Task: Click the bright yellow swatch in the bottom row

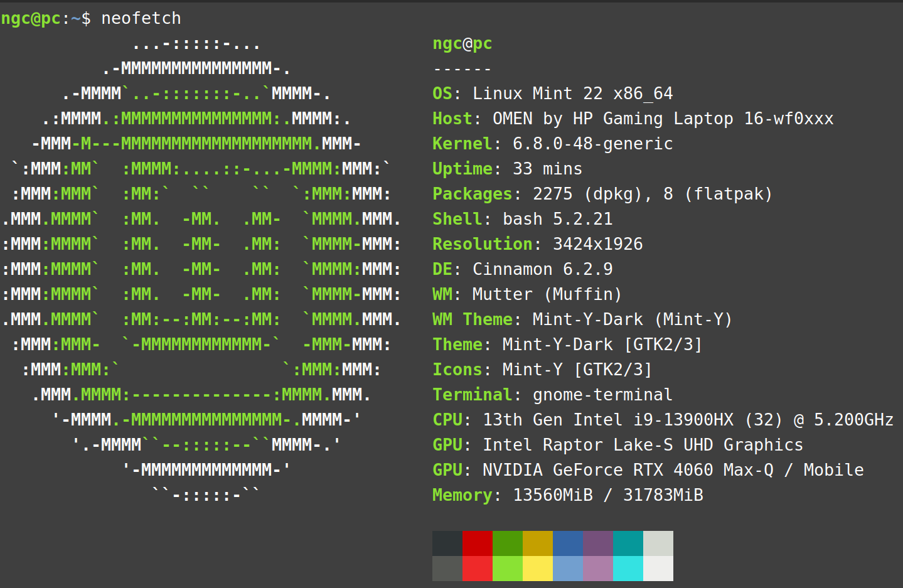Action: click(x=538, y=569)
